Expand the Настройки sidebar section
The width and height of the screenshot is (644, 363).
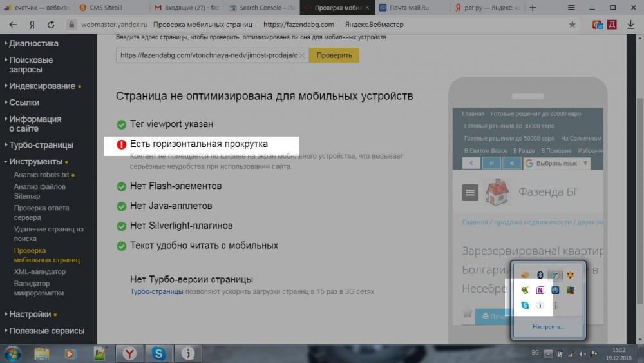click(30, 314)
